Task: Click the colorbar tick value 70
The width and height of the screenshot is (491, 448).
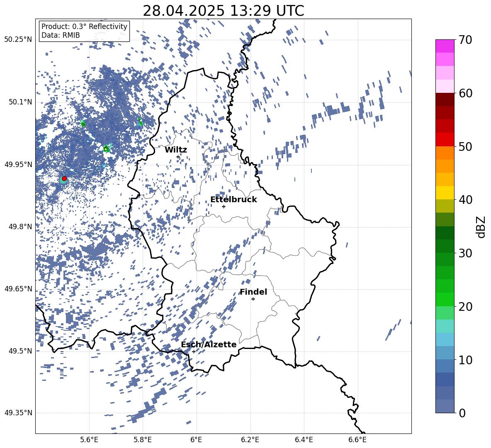Action: 465,40
